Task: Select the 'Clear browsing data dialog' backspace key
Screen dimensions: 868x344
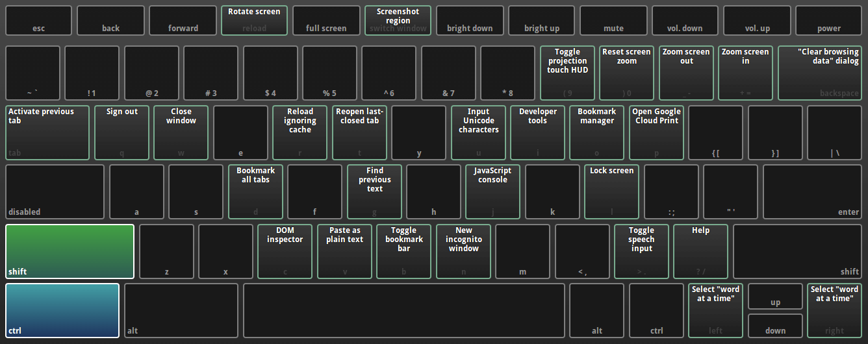Action: tap(819, 73)
